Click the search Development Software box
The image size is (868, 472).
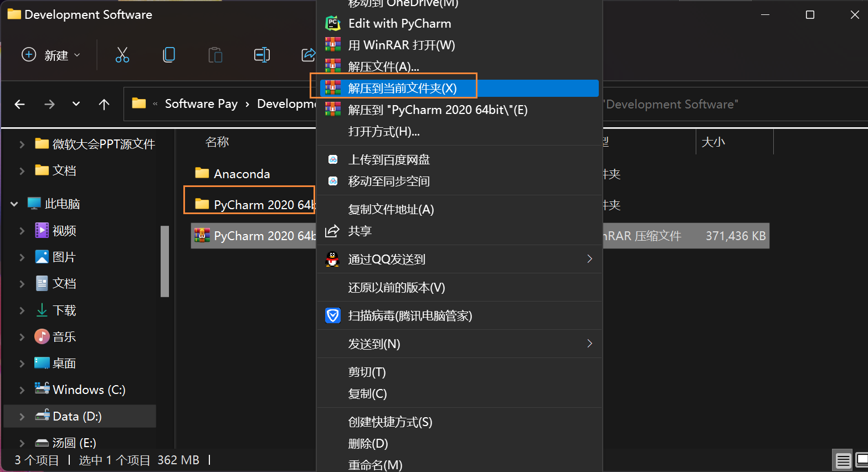(735, 104)
